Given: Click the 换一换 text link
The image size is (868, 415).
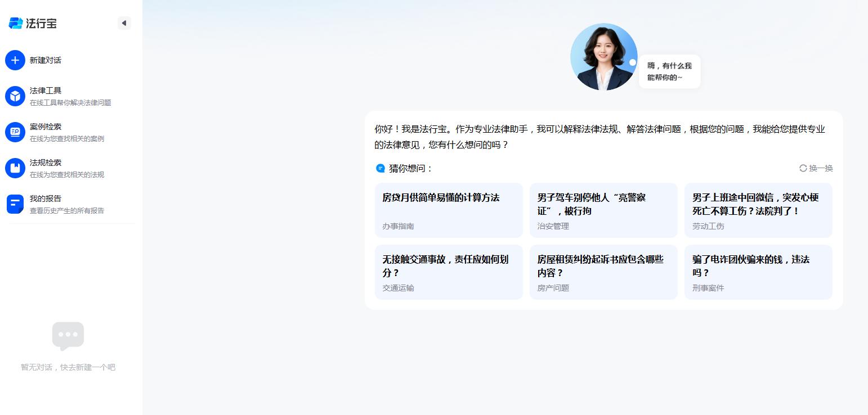Looking at the screenshot, I should coord(821,168).
